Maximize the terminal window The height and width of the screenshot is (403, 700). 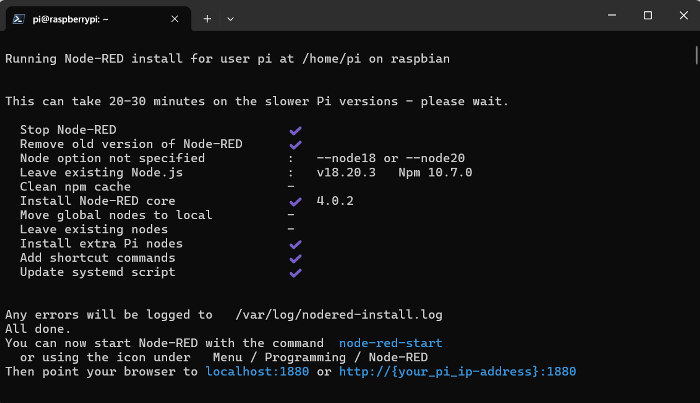(x=648, y=15)
